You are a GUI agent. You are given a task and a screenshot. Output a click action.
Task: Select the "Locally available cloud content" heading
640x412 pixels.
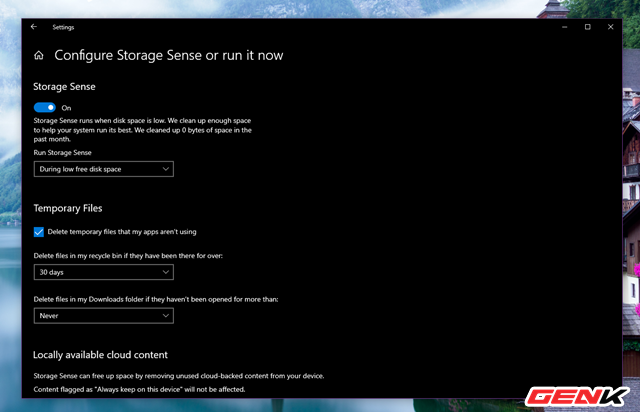[100, 354]
